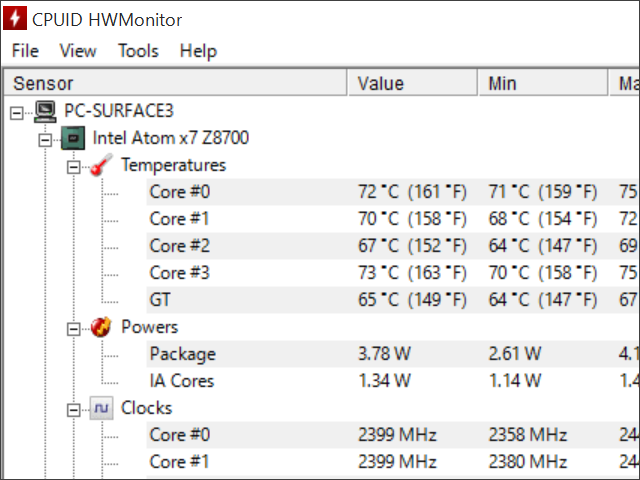
Task: Collapse the Powers group
Action: point(73,329)
